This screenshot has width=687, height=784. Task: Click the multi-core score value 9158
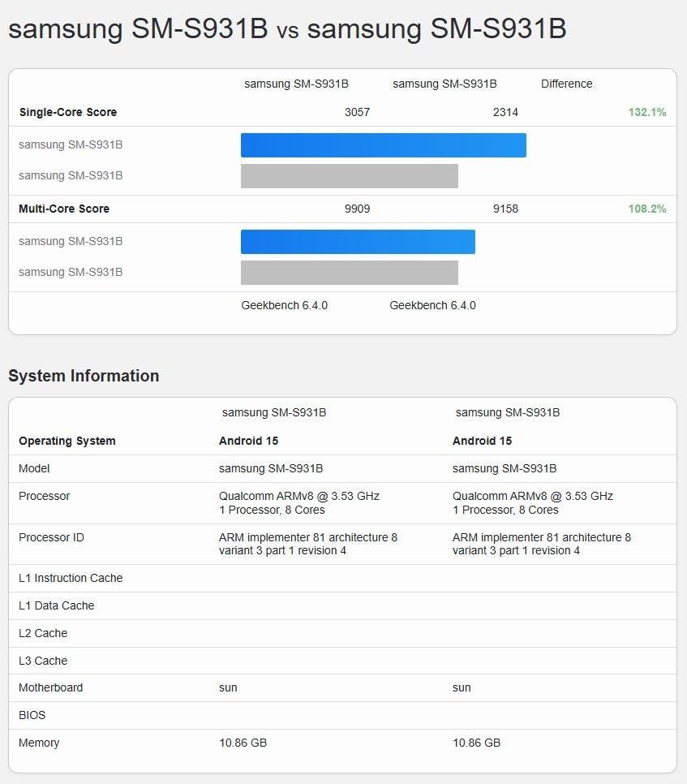click(505, 209)
